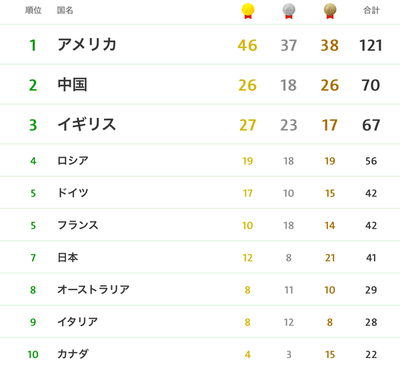Click America's total medal count 121
This screenshot has height=368, width=400.
371,45
